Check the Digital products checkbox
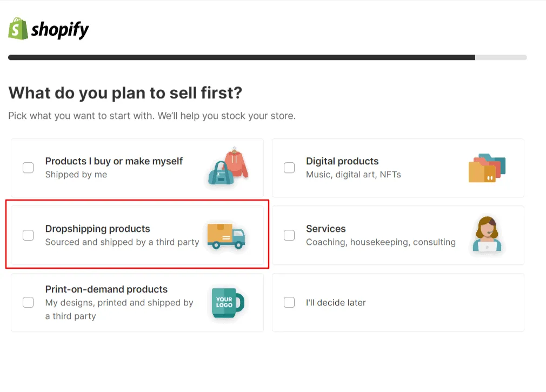The image size is (546, 392). coord(289,168)
